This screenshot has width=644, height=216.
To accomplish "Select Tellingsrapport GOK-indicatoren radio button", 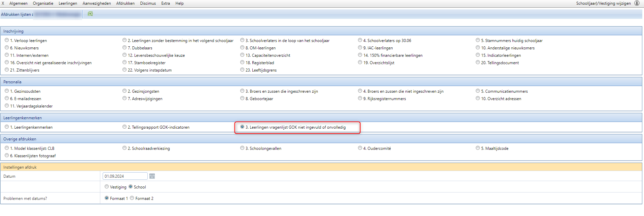I will pyautogui.click(x=124, y=127).
